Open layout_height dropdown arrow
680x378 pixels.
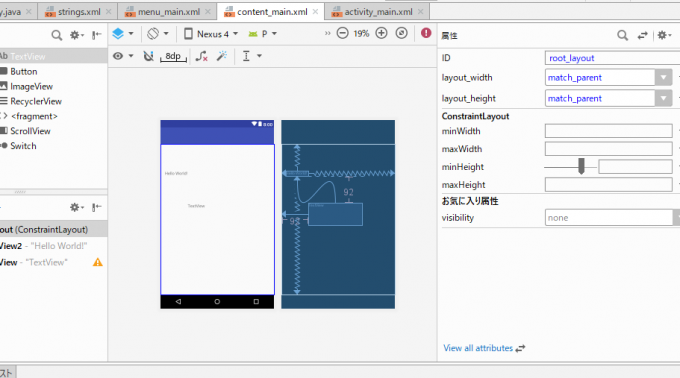[663, 98]
